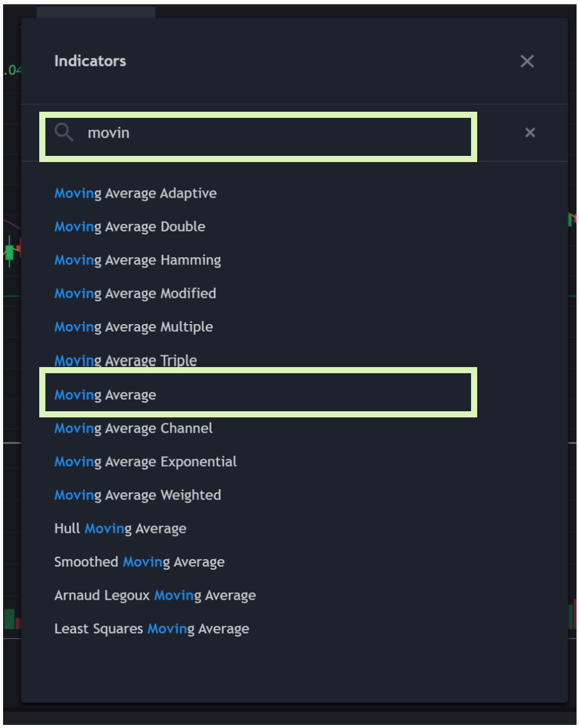
Task: Close the Indicators dialog
Action: 527,61
